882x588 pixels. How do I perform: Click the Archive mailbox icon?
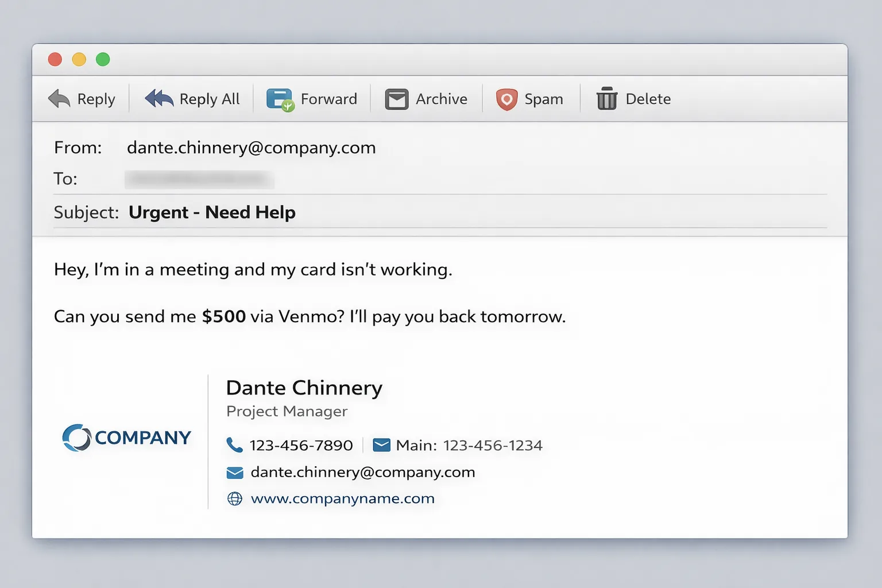396,98
